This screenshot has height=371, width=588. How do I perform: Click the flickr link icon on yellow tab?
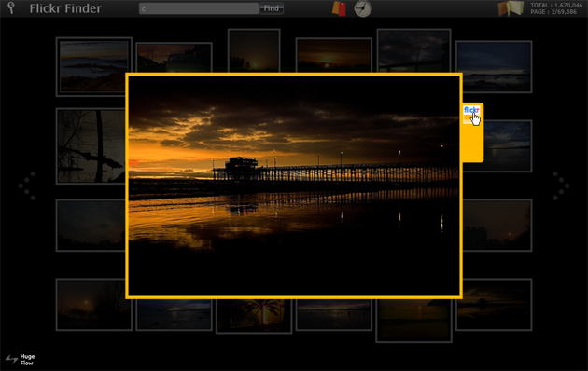(x=471, y=114)
